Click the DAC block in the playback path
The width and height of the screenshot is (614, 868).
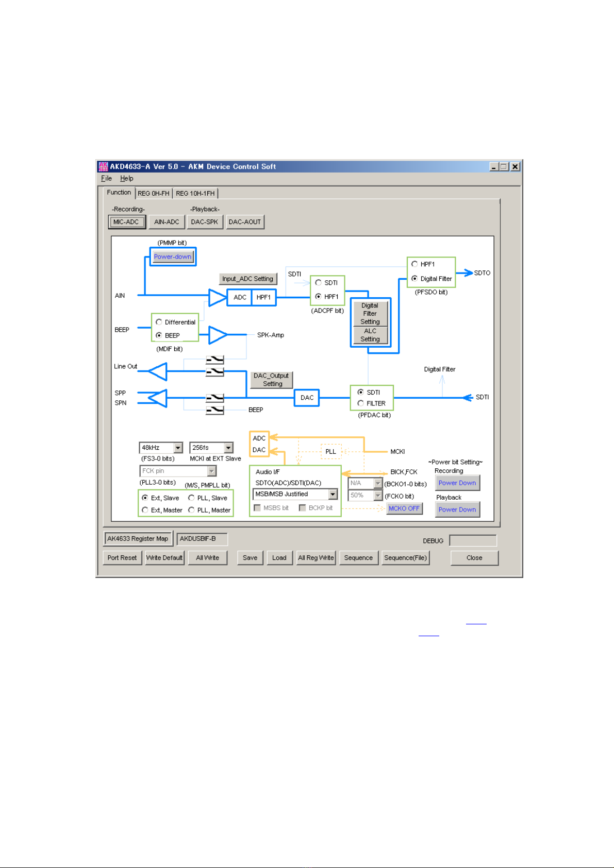coord(307,398)
